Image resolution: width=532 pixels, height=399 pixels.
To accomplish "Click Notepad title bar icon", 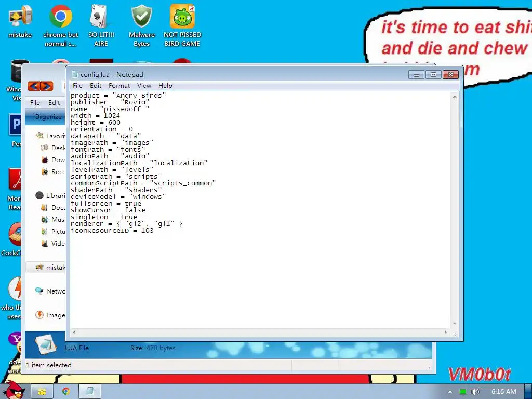I will click(x=75, y=74).
